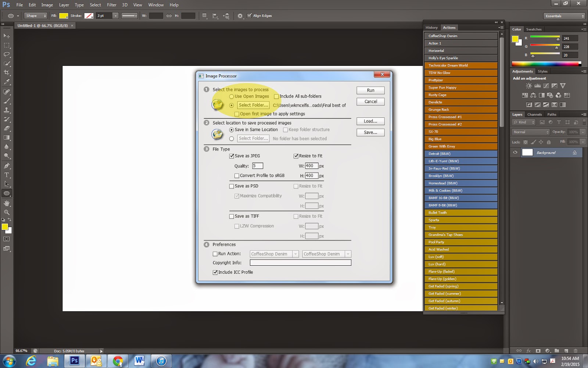
Task: Toggle Quick Mask mode
Action: 7,239
